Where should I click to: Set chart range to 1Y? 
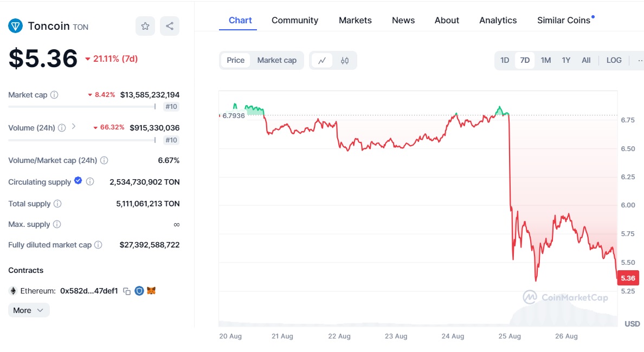click(566, 60)
